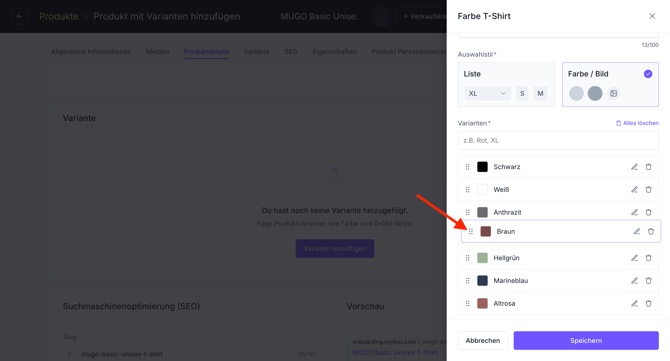670x361 pixels.
Task: Select the Farbe / Bild selection style
Action: tap(610, 84)
